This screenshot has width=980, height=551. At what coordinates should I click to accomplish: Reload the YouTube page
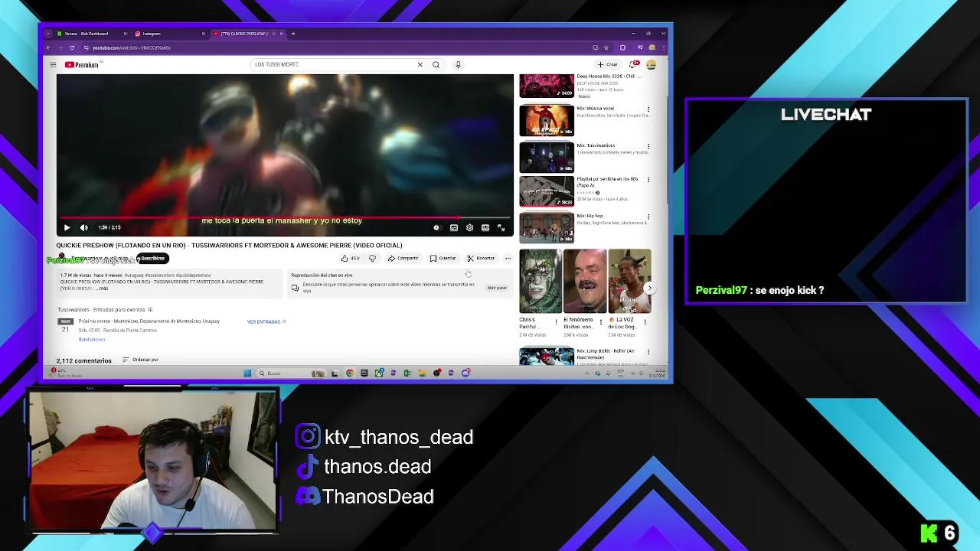coord(72,47)
